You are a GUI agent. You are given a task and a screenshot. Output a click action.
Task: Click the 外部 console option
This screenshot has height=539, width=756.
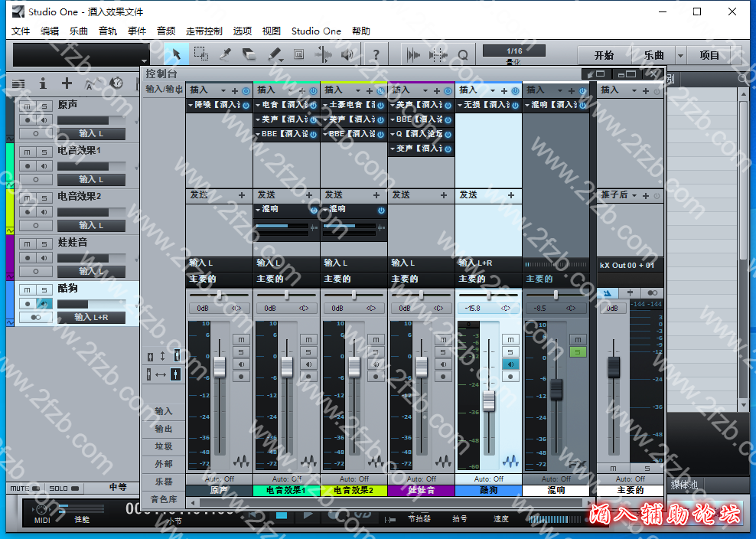pyautogui.click(x=164, y=464)
